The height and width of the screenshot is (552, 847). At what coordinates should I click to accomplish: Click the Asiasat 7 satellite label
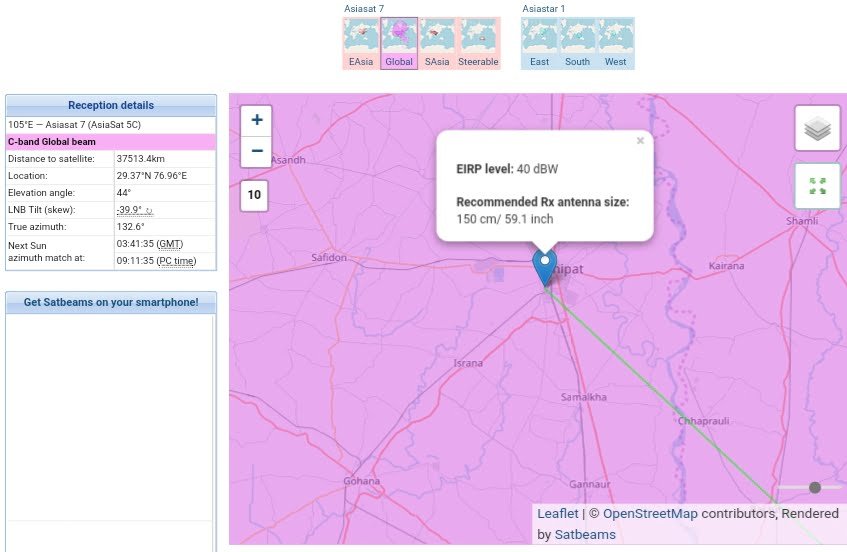[x=364, y=9]
